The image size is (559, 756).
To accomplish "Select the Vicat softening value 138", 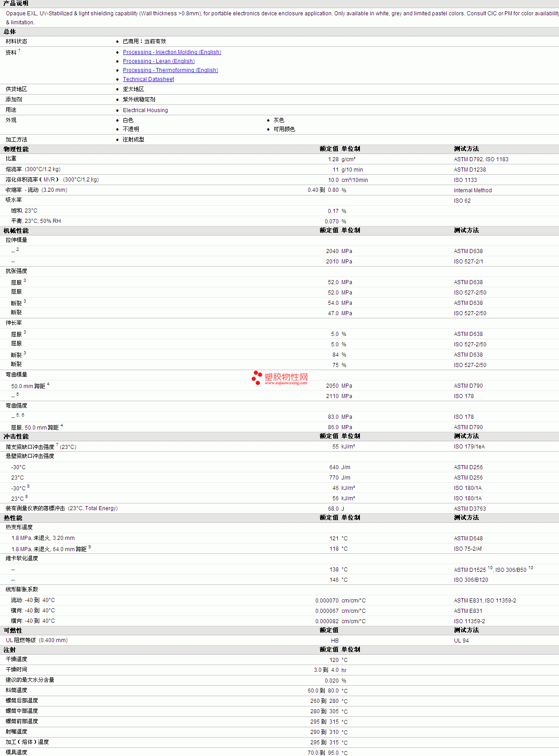I will click(x=334, y=570).
